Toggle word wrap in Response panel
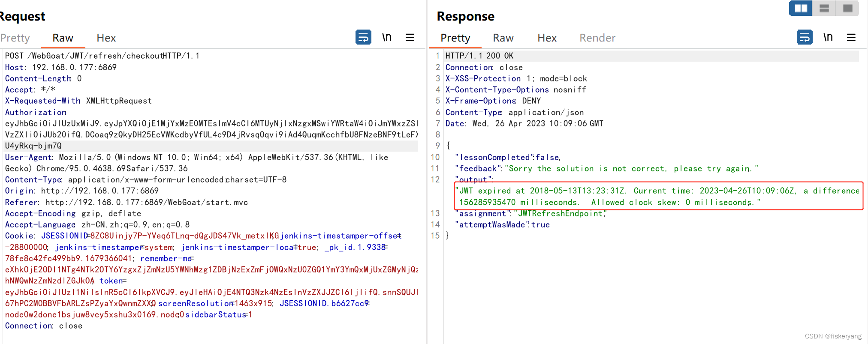 (805, 37)
